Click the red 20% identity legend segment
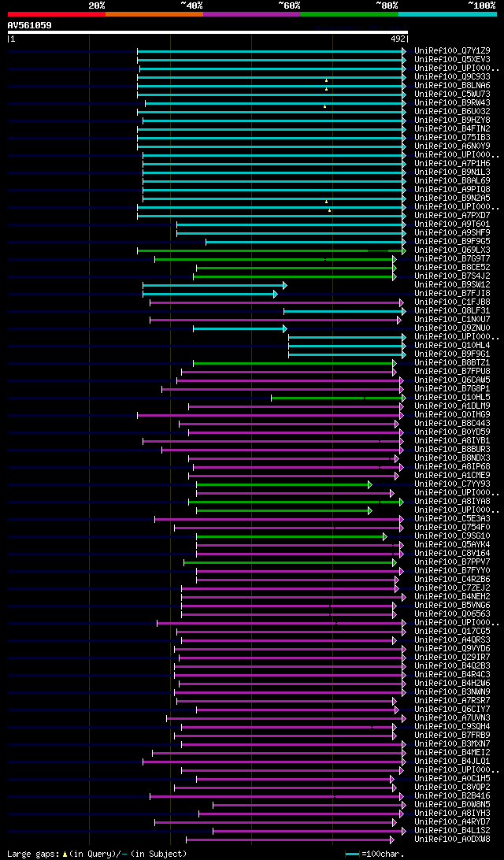Screen dimensions: 504x860 [57, 13]
